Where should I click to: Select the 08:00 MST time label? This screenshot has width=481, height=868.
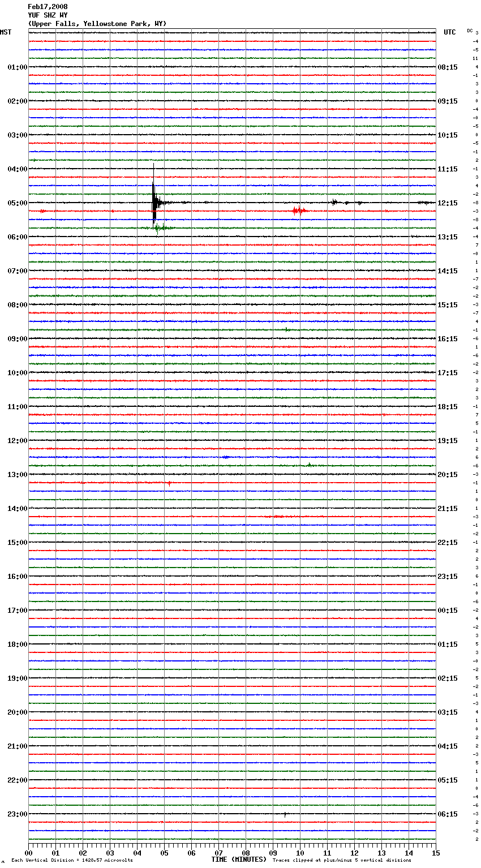(x=17, y=305)
